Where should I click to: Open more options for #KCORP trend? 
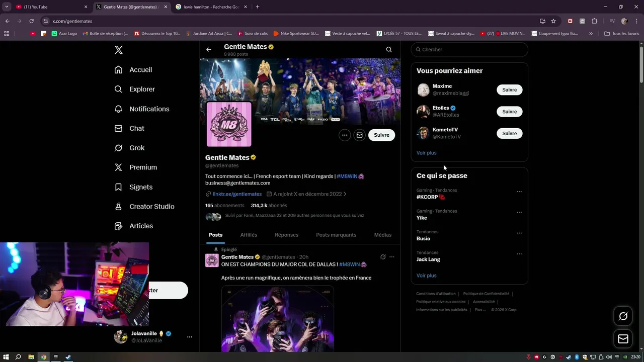point(519,192)
